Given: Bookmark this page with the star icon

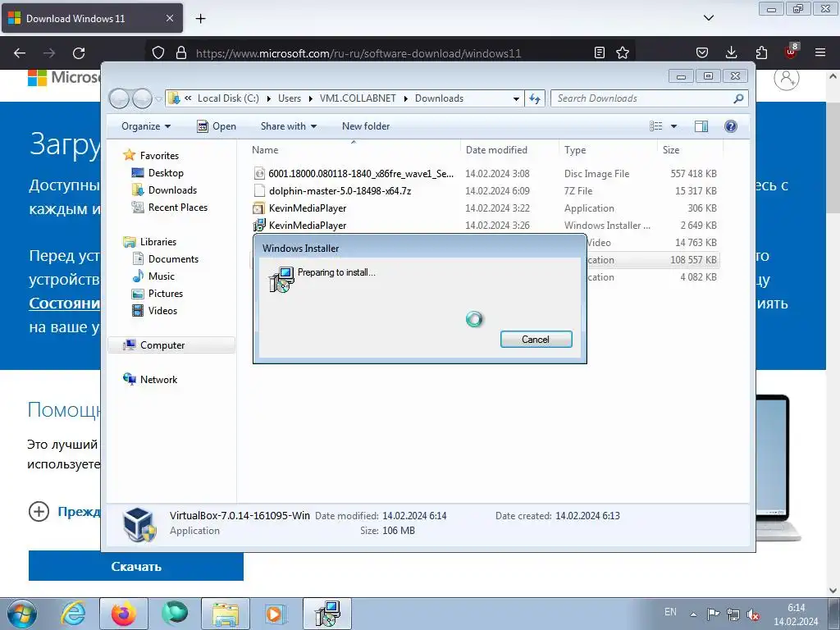Looking at the screenshot, I should pyautogui.click(x=623, y=52).
